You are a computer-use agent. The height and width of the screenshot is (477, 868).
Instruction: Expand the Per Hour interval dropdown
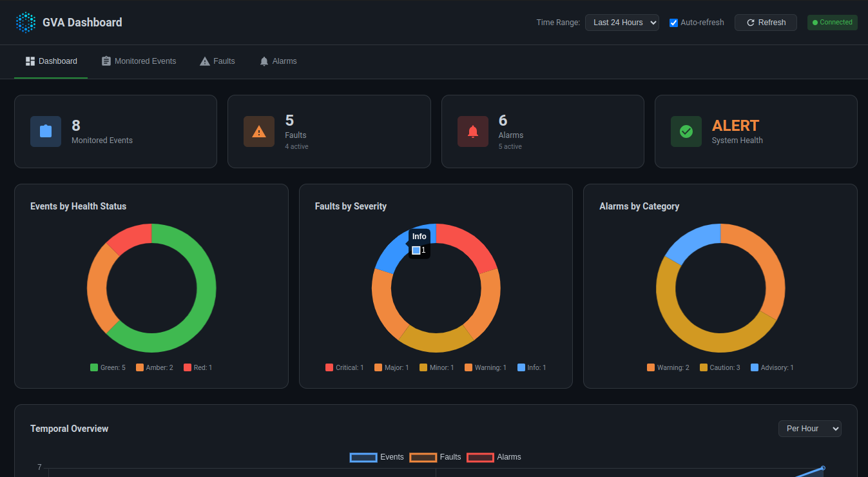pyautogui.click(x=809, y=429)
